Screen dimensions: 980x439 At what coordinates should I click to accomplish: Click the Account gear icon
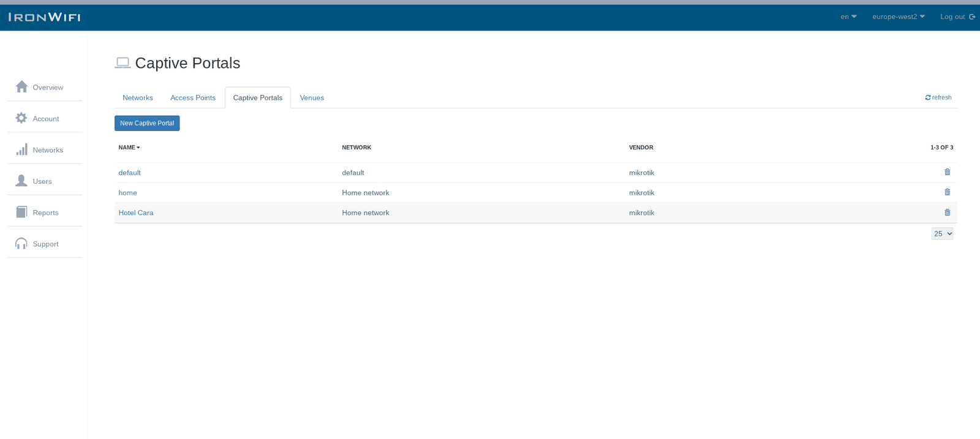click(x=21, y=118)
